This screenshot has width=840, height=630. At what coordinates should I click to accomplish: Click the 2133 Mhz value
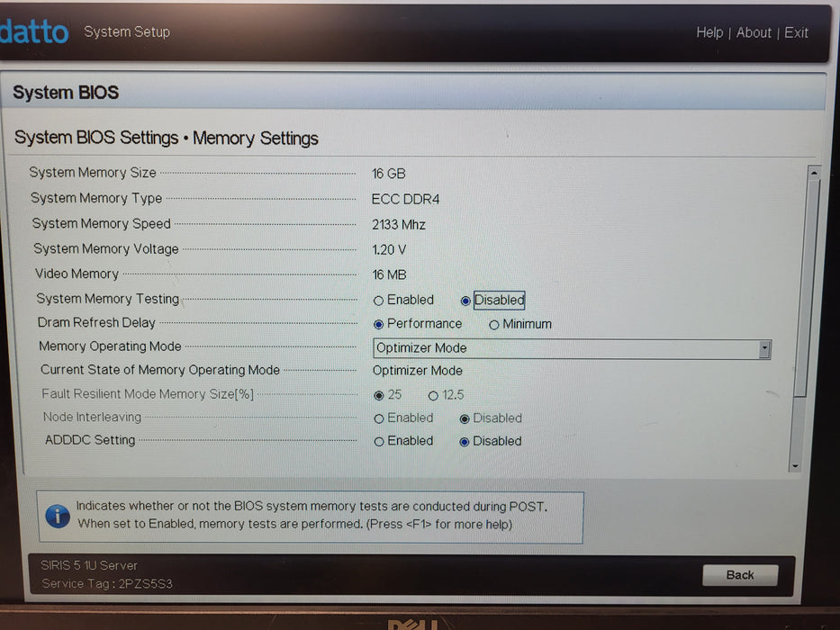[x=399, y=224]
